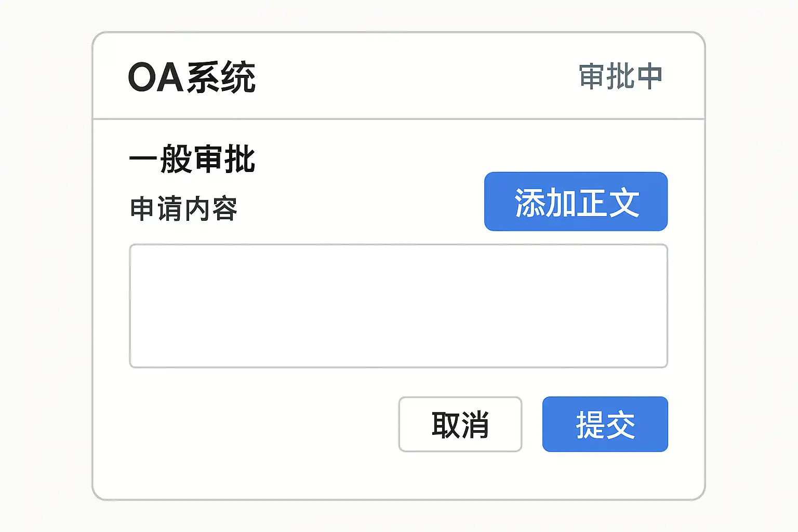Hit 提交 to send the approval
Screen dimensions: 798x532
click(x=605, y=424)
